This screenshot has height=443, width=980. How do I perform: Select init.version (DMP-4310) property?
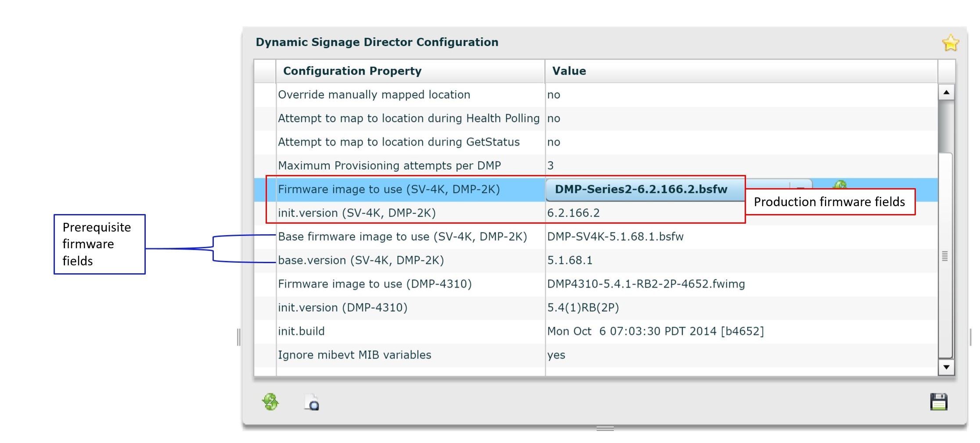pyautogui.click(x=342, y=308)
